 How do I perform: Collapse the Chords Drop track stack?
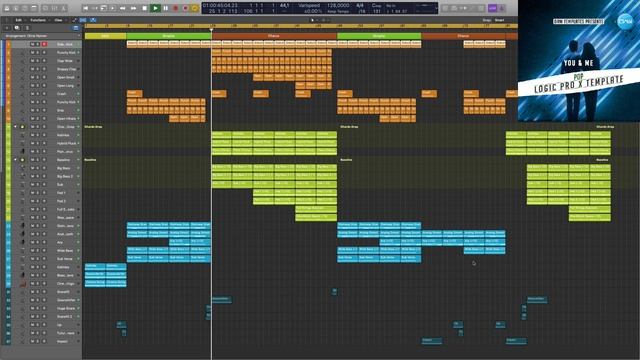[x=16, y=127]
